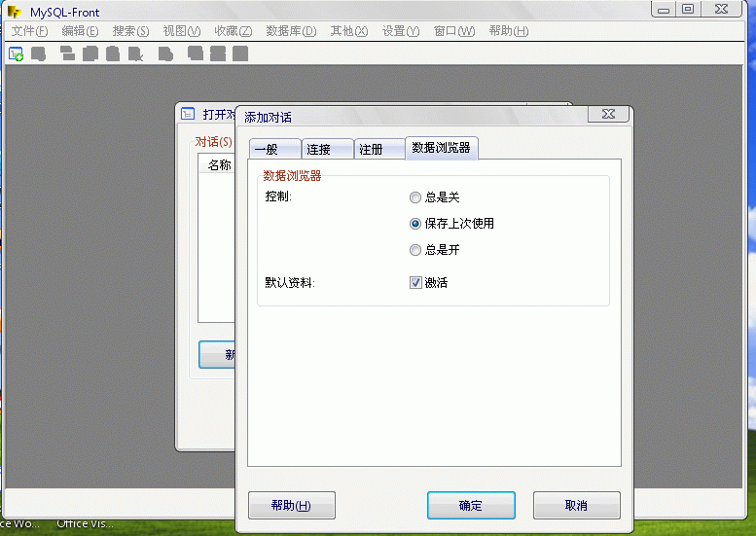Click the 帮助(H) button in the dialog
The height and width of the screenshot is (536, 756).
click(x=292, y=505)
